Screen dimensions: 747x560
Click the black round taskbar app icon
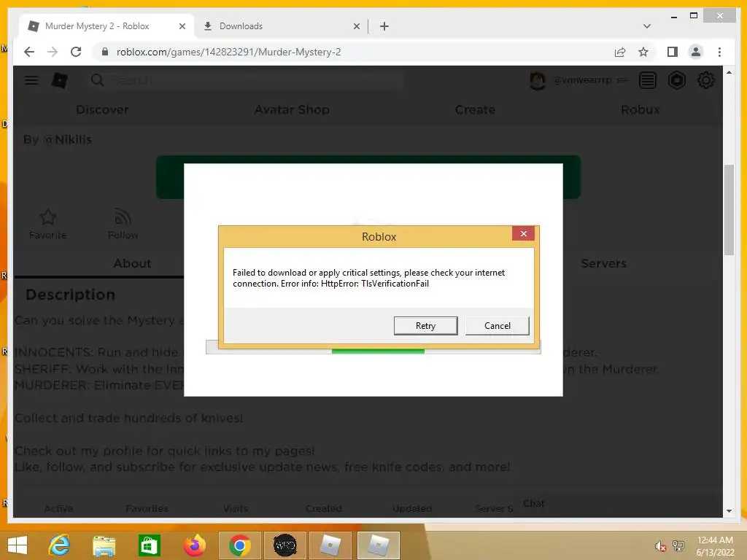285,545
